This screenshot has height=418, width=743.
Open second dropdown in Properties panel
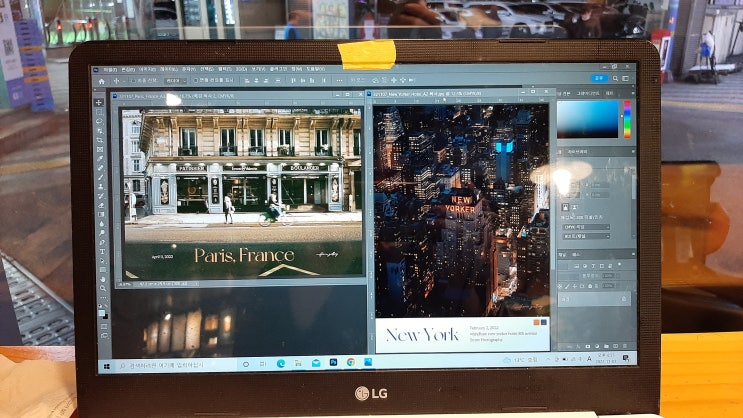586,236
